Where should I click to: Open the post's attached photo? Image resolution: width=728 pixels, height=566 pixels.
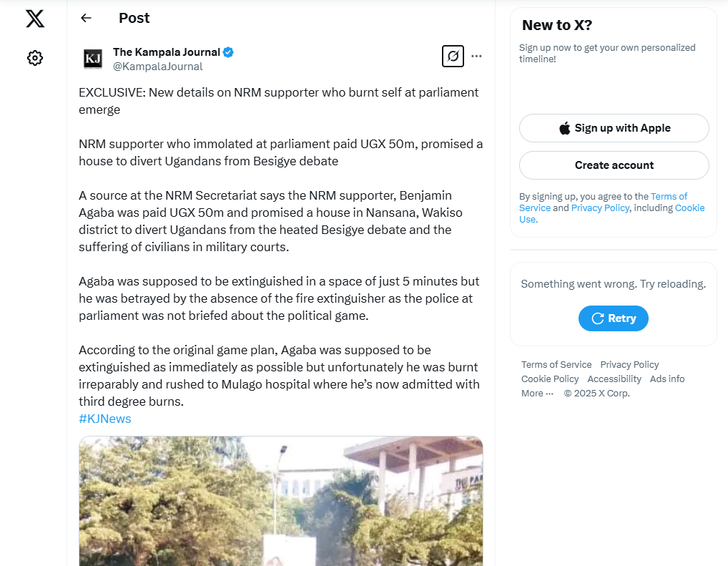click(281, 501)
